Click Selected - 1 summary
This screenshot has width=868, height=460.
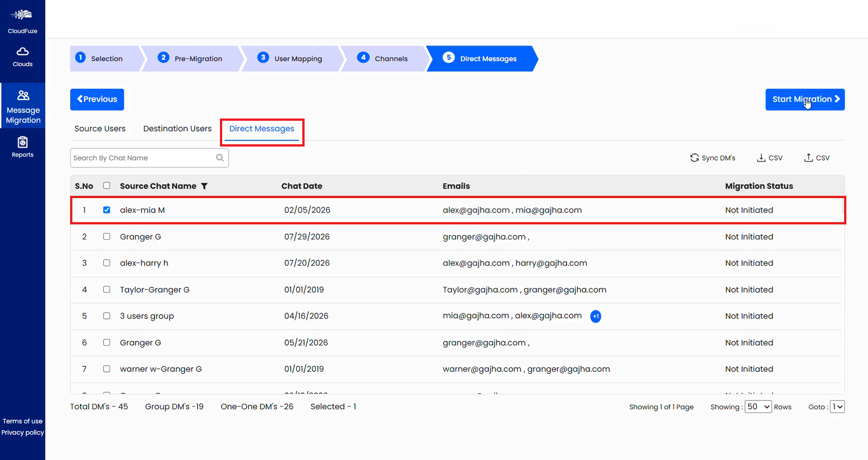click(334, 407)
